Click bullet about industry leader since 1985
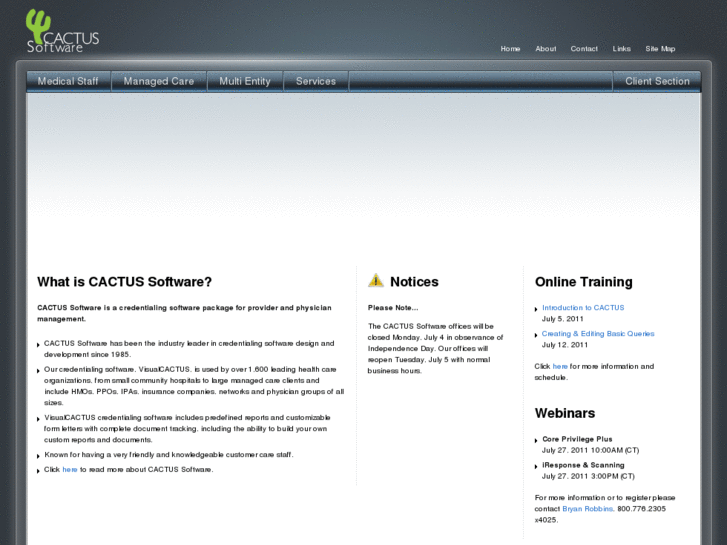This screenshot has height=545, width=727. 189,349
